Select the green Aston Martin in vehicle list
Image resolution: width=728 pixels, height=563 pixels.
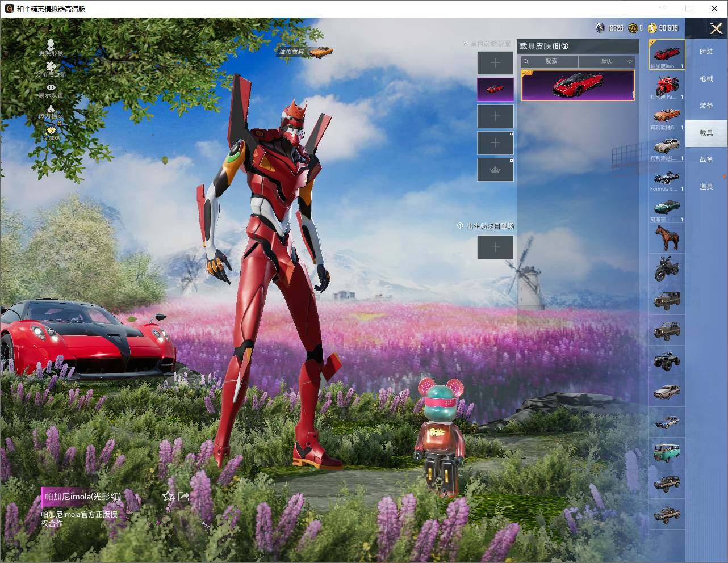tap(667, 208)
